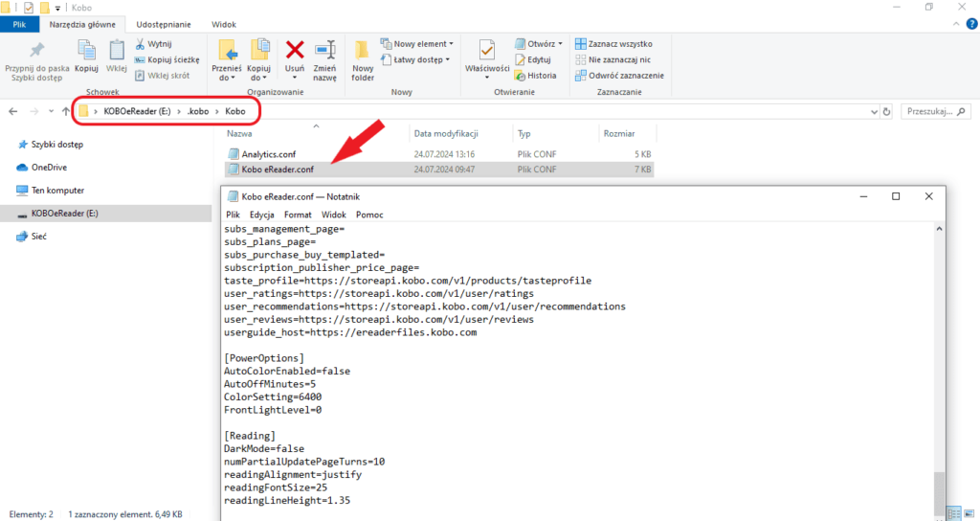Select Wytnij scissors icon
Viewport: 980px width, 521px height.
pyautogui.click(x=140, y=44)
